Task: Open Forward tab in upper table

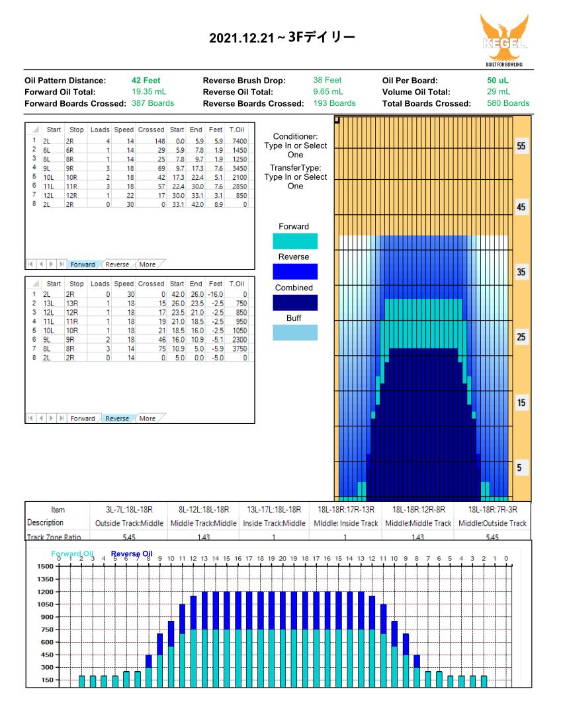Action: (x=83, y=264)
